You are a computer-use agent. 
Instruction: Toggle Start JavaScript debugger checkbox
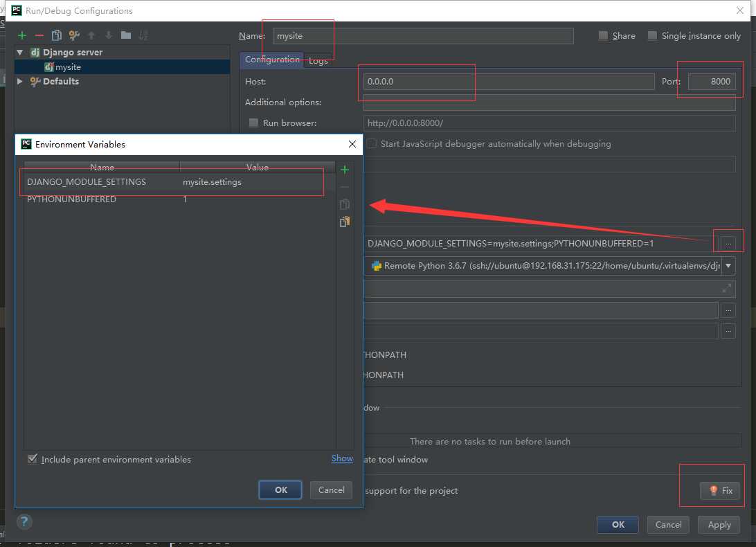pos(372,144)
